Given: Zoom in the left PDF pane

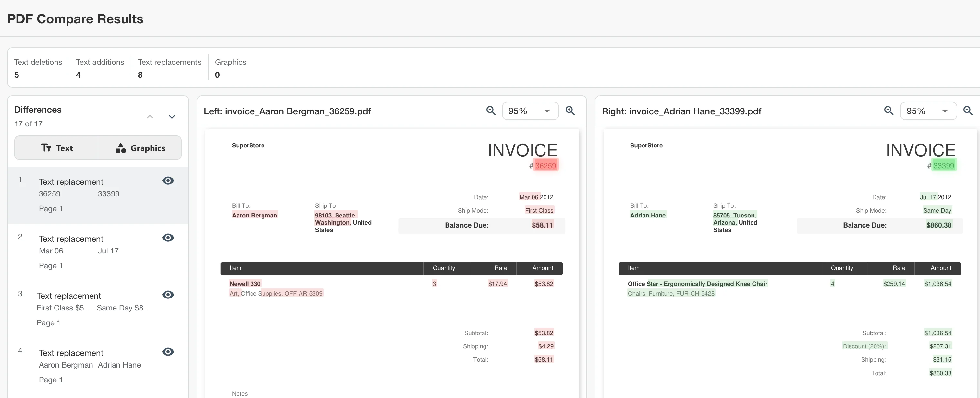Looking at the screenshot, I should click(x=570, y=111).
